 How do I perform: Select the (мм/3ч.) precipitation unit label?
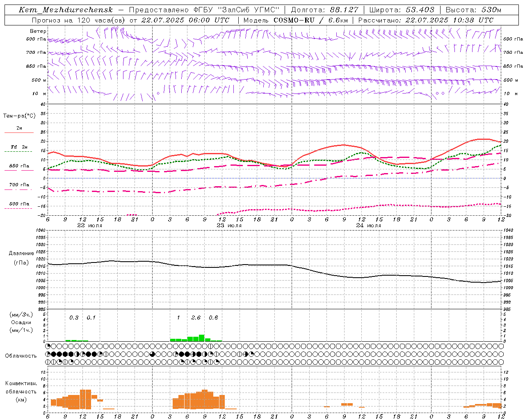click(x=21, y=315)
